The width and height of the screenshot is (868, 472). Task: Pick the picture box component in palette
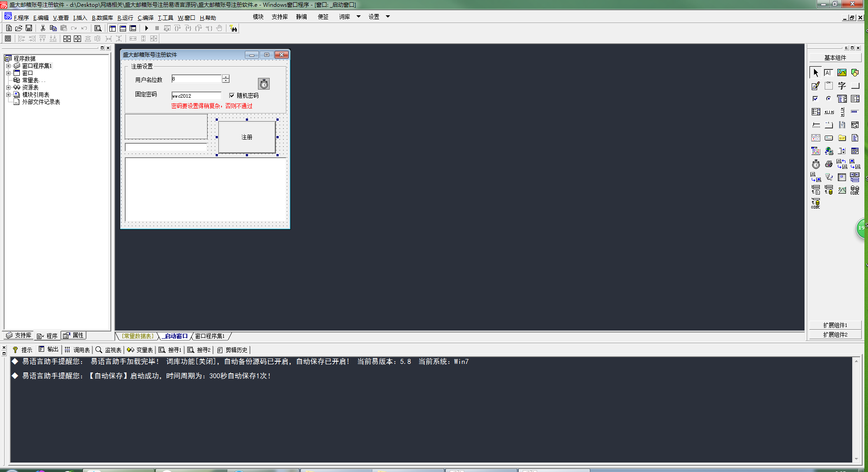tap(841, 73)
